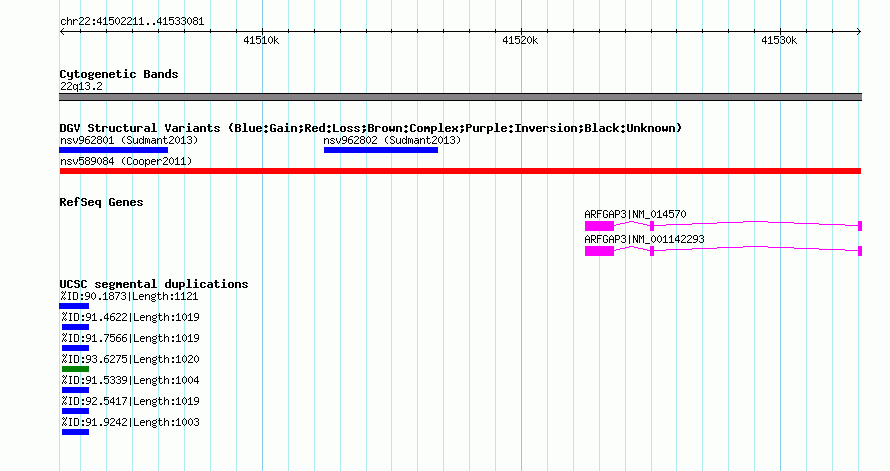Click the right arrow end of the ruler

pos(859,32)
